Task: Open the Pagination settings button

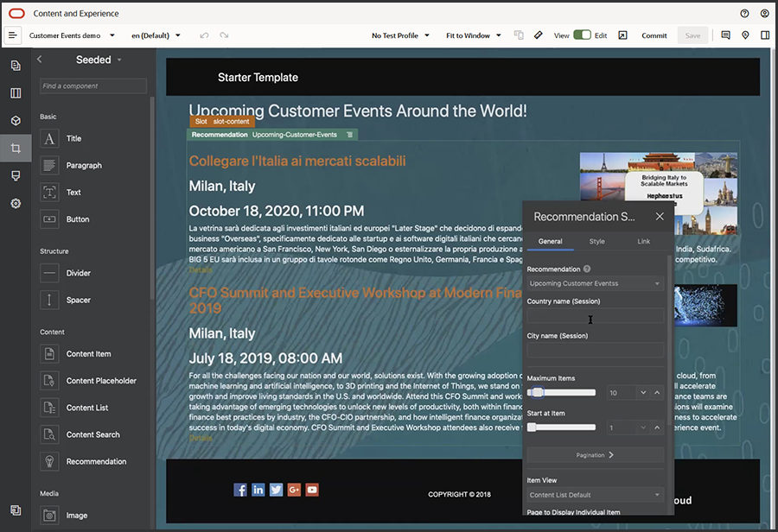Action: pos(595,454)
